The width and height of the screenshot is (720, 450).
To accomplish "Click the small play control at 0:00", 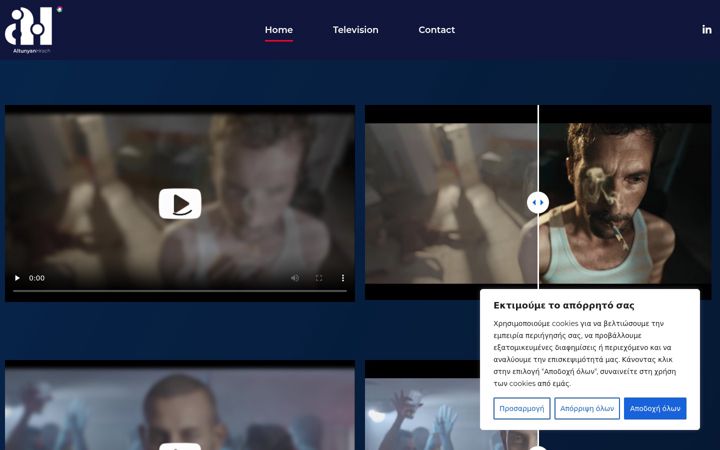I will point(17,278).
